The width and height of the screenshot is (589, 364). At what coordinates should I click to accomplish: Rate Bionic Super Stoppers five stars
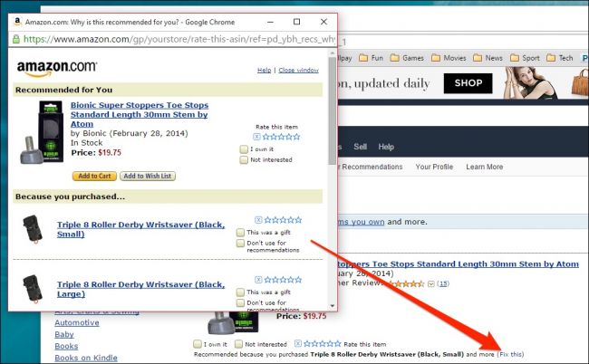(x=296, y=137)
